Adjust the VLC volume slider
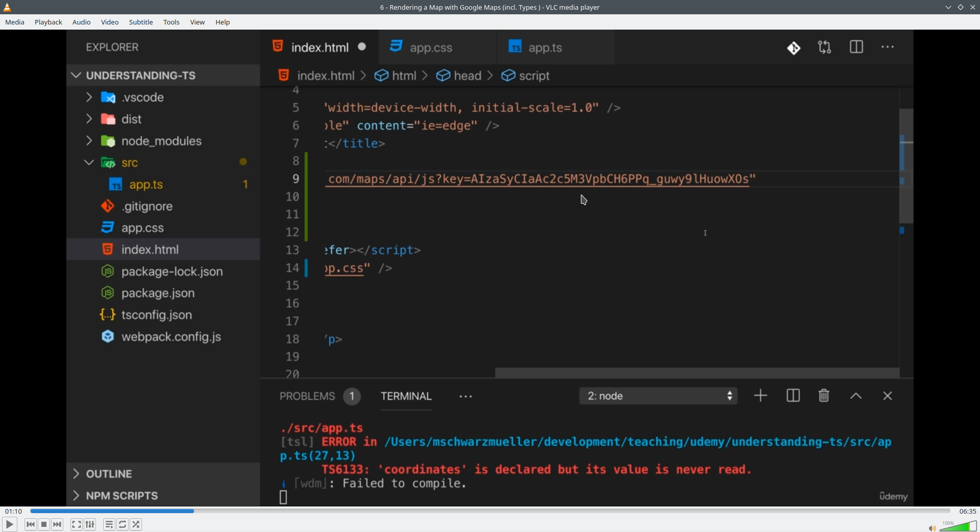Screen dimensions: 980x532 [958, 526]
